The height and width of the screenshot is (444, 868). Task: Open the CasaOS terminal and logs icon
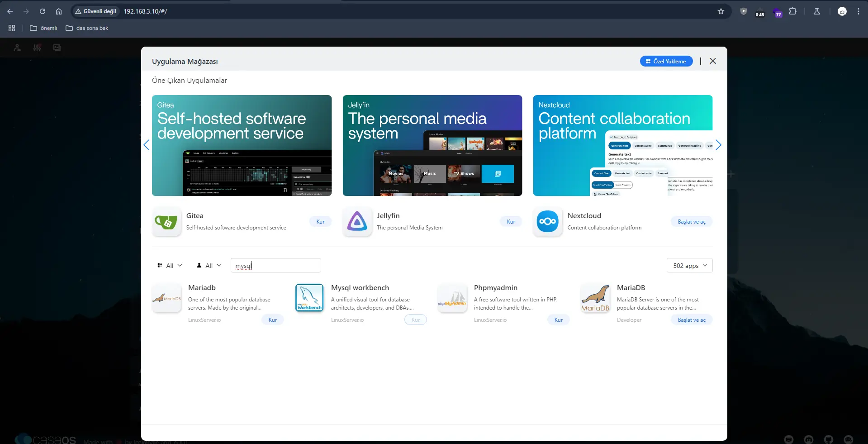[x=57, y=48]
